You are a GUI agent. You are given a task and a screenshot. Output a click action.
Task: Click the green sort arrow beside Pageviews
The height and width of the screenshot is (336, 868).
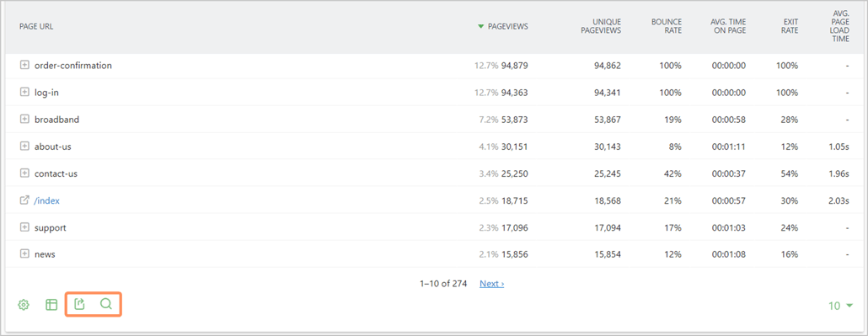point(481,27)
